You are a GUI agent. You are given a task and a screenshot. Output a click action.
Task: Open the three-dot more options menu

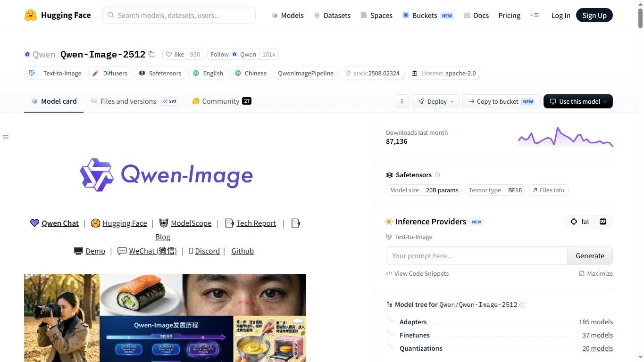point(401,101)
